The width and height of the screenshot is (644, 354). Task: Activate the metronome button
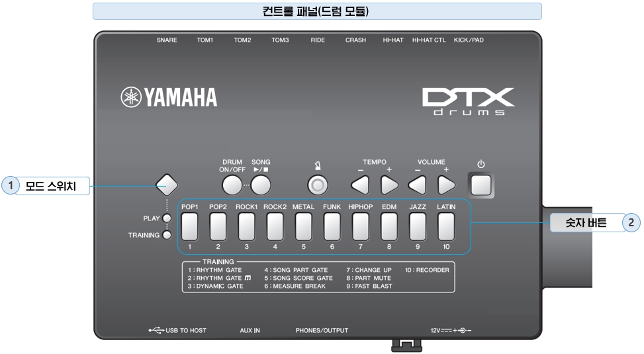pos(318,186)
